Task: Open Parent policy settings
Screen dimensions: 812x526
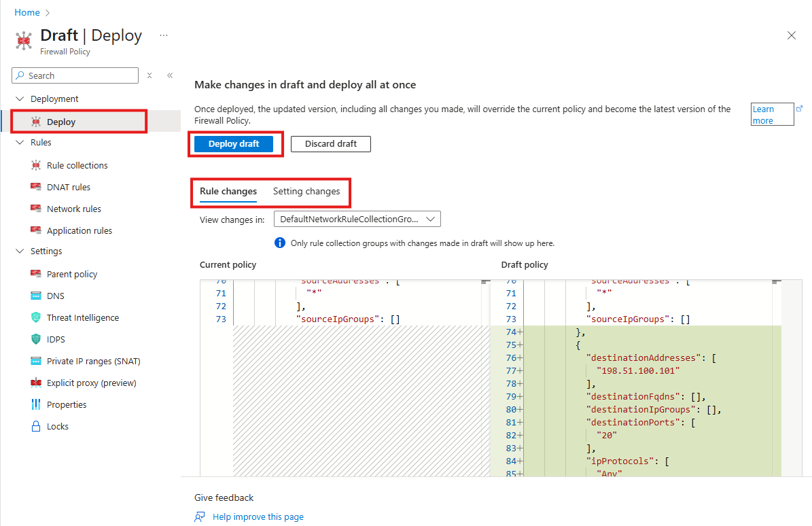Action: 72,274
